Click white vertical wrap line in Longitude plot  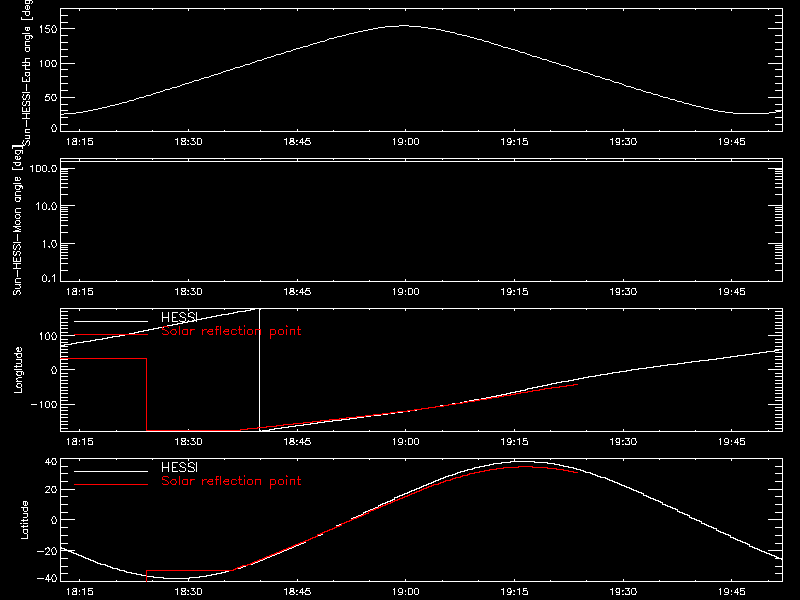[x=260, y=370]
